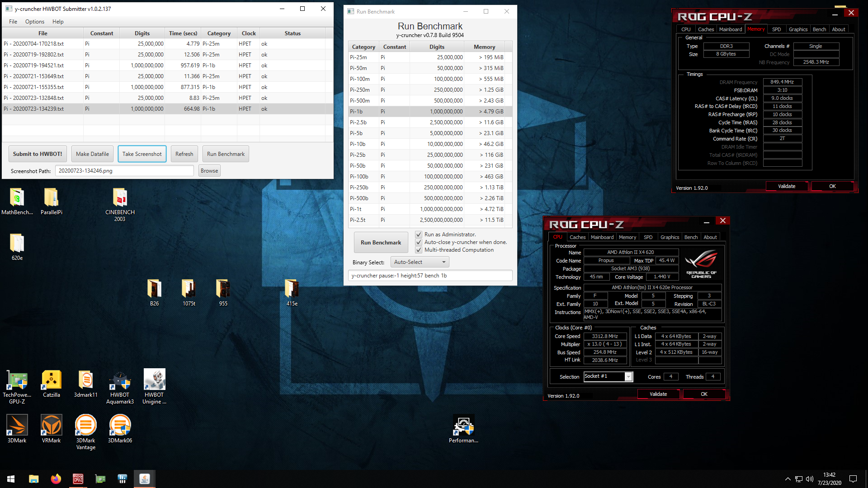Select the Pi-25m benchmark row

pos(430,57)
